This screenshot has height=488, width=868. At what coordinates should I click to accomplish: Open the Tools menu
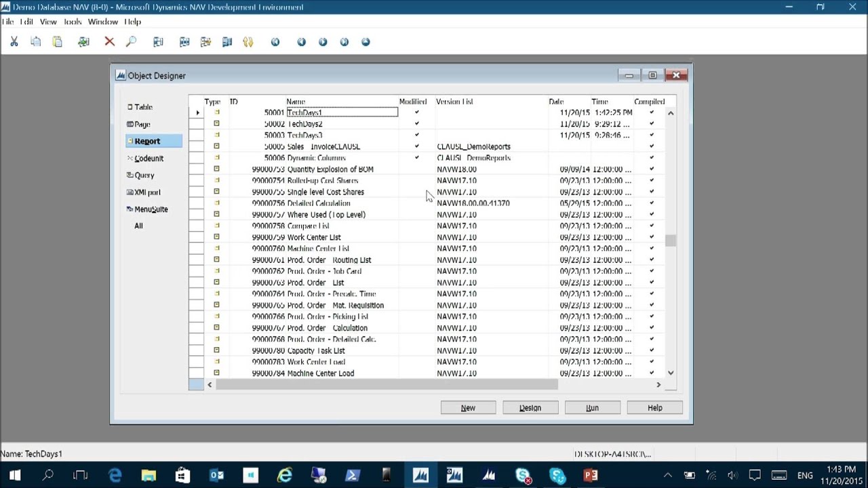(x=73, y=22)
